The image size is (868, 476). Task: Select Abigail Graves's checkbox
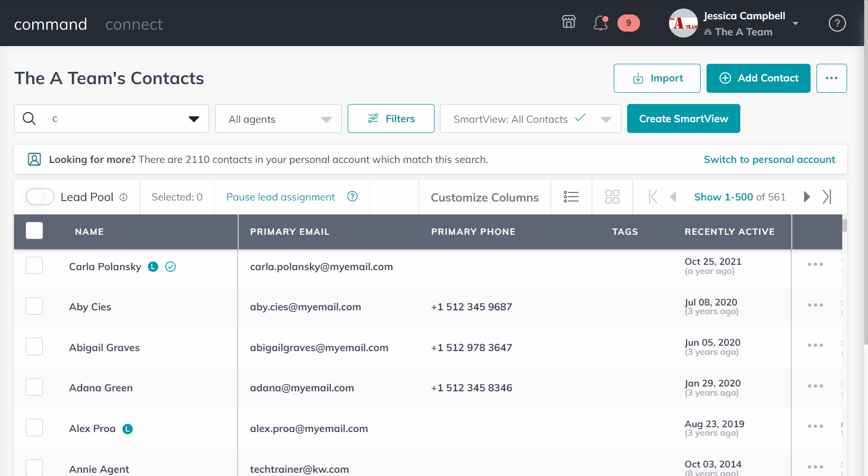(34, 346)
